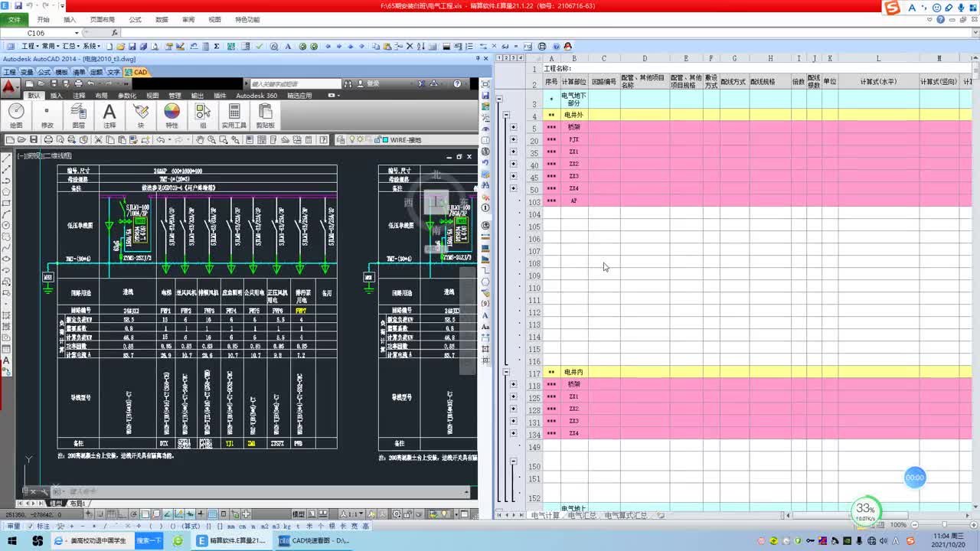Collapse the 电井内 outline group minus box
The image size is (980, 551).
[506, 372]
